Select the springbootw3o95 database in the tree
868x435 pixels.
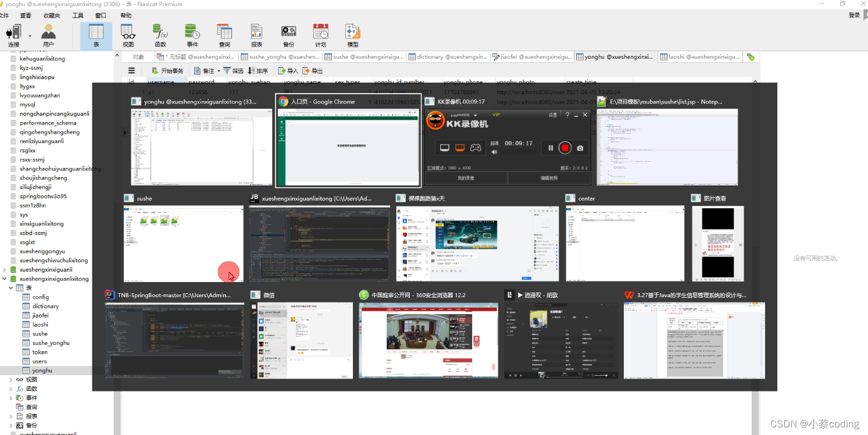click(x=43, y=196)
